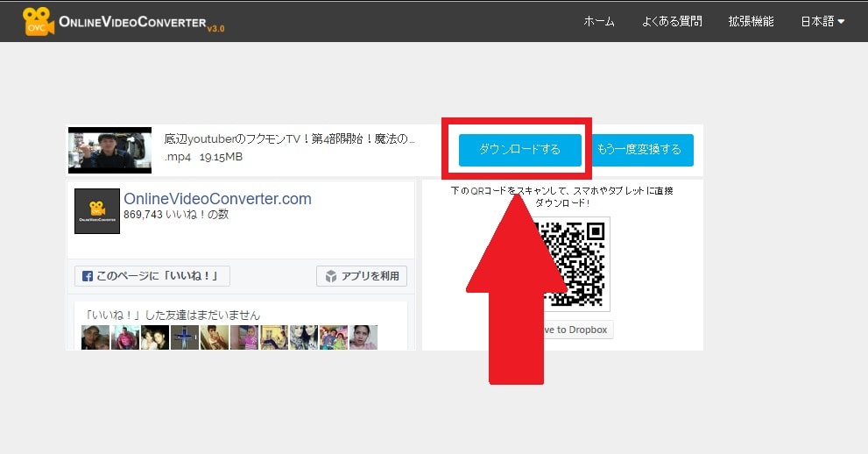Click the もう一度変換する button

pyautogui.click(x=639, y=150)
